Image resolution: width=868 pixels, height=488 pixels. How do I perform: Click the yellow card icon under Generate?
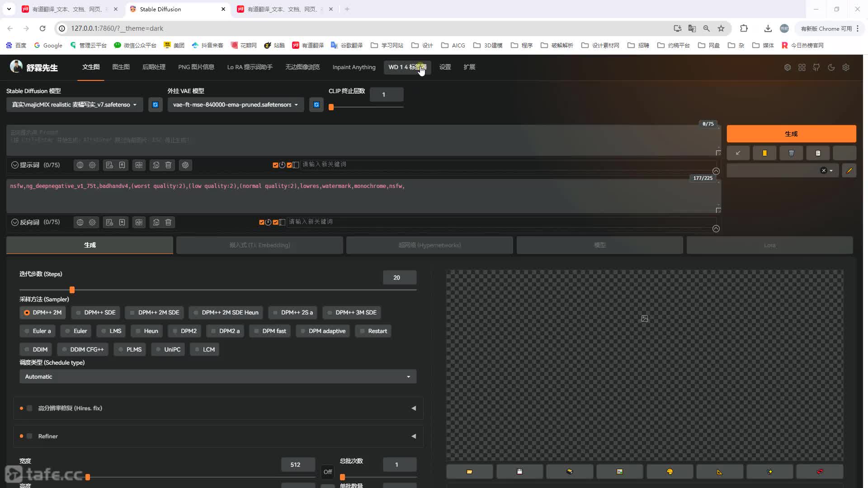click(765, 153)
